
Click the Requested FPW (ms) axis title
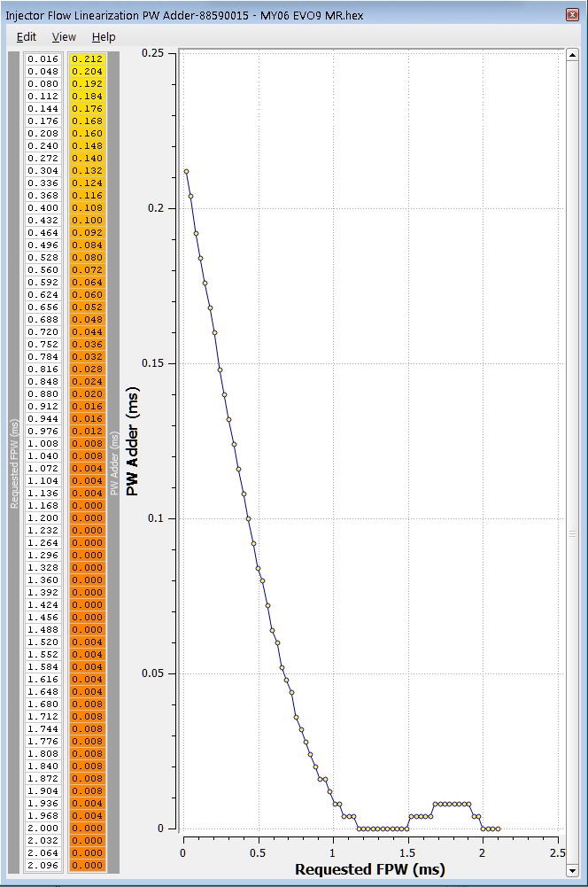tap(370, 869)
